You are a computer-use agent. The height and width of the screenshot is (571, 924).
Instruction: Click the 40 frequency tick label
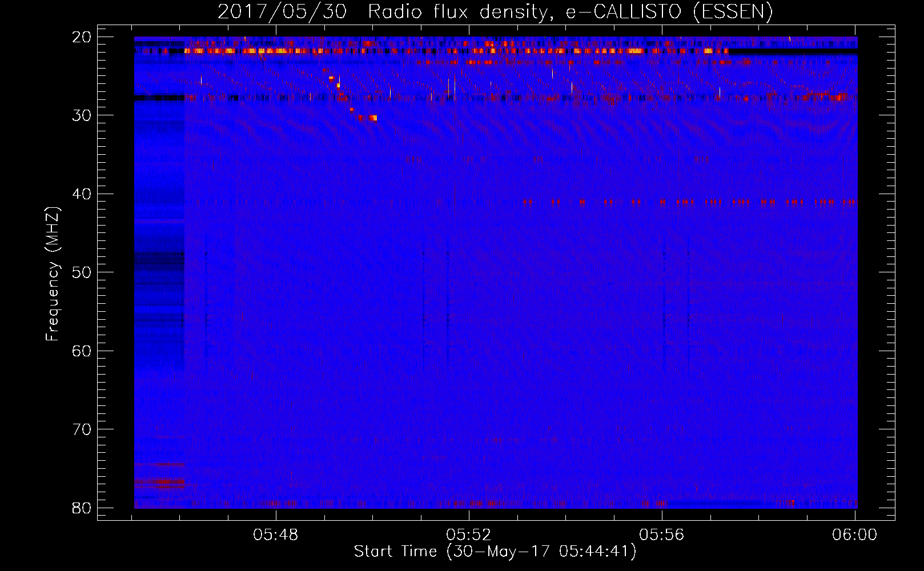(82, 194)
